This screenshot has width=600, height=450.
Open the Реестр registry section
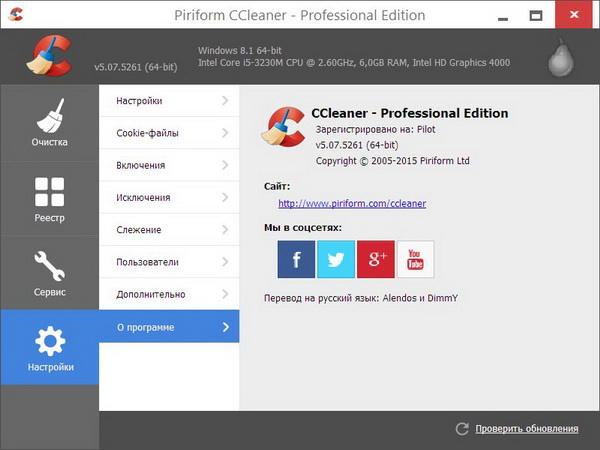49,198
